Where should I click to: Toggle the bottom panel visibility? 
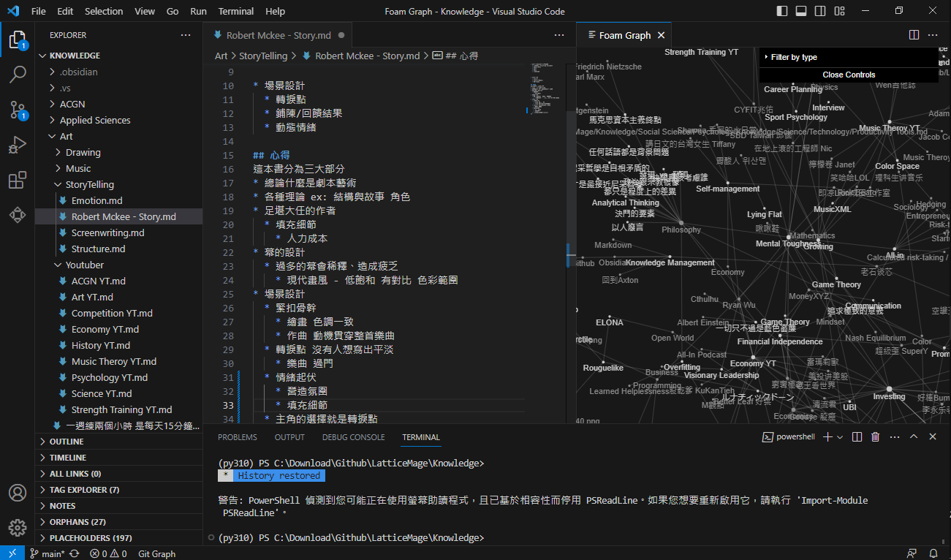[802, 11]
